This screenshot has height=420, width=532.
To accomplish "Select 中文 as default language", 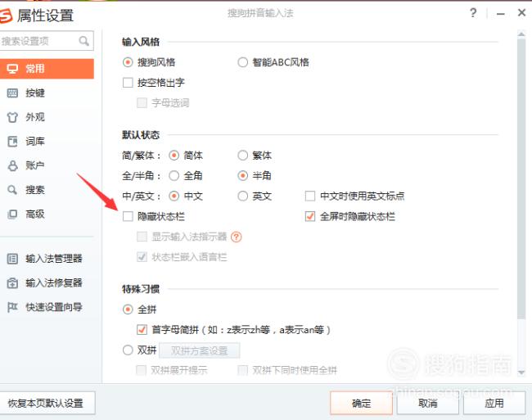I will click(x=174, y=196).
